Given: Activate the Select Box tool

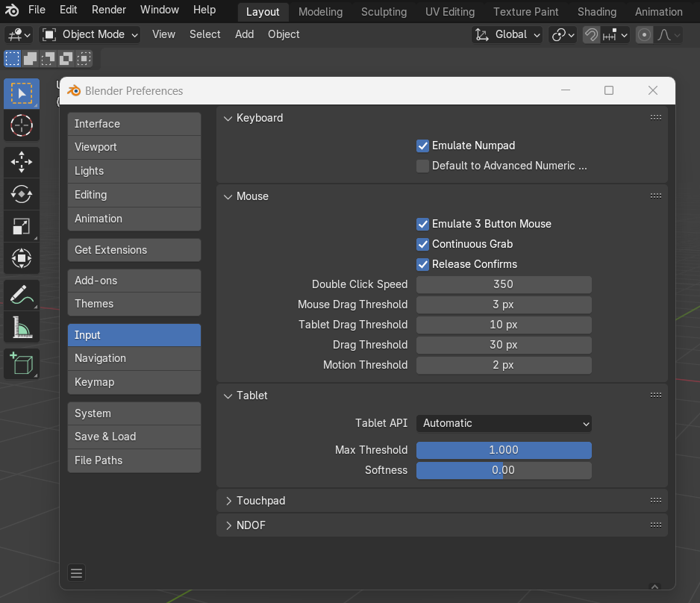Looking at the screenshot, I should [22, 94].
